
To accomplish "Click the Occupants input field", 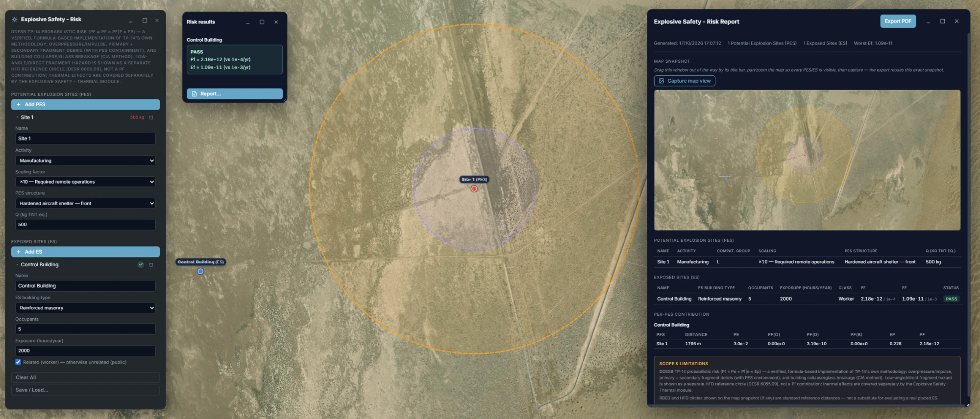I will point(85,329).
